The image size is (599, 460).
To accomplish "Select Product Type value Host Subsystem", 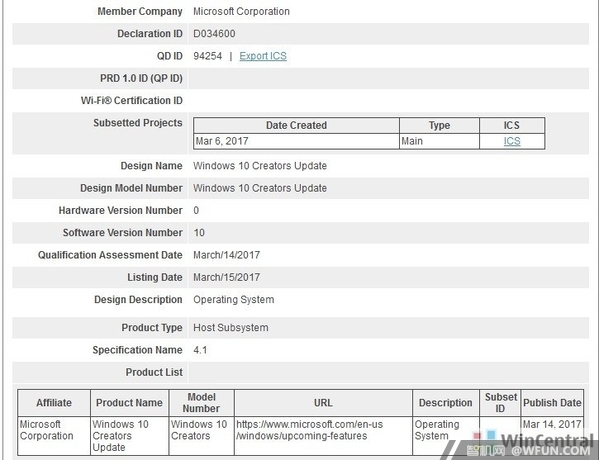I will click(x=231, y=328).
